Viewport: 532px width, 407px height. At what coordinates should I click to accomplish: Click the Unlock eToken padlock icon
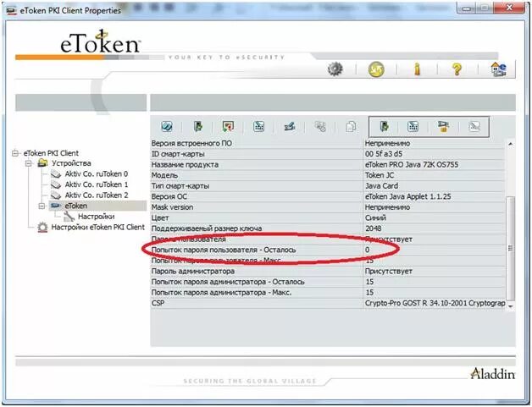(443, 126)
